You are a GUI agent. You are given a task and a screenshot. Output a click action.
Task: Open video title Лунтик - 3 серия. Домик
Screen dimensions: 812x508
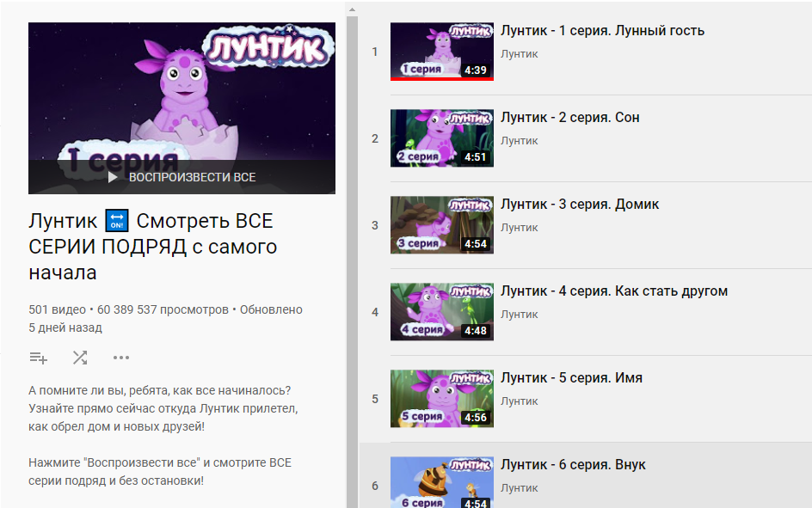tap(580, 205)
